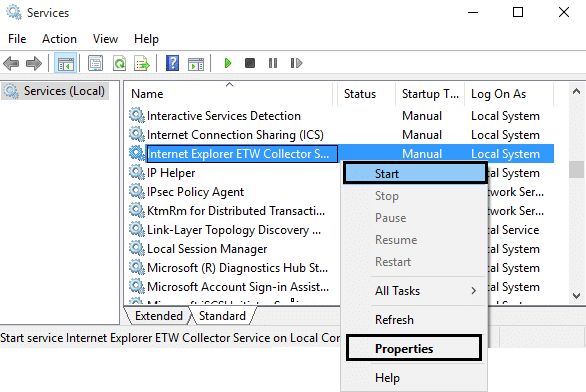Open the toolbar Properties icon

96,63
